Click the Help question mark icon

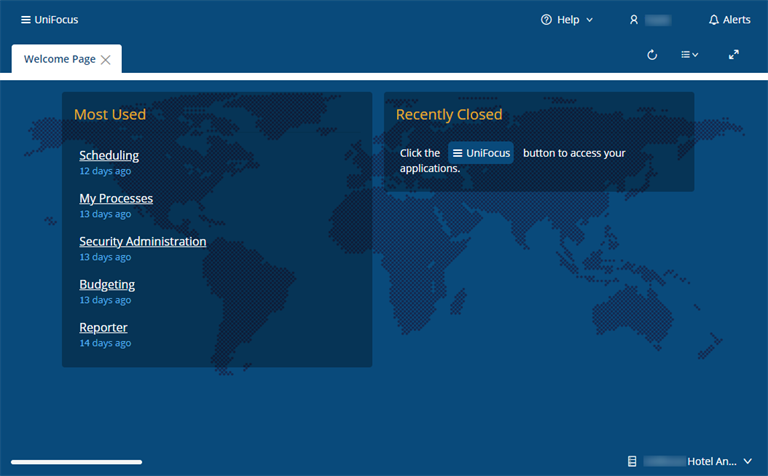pyautogui.click(x=546, y=20)
